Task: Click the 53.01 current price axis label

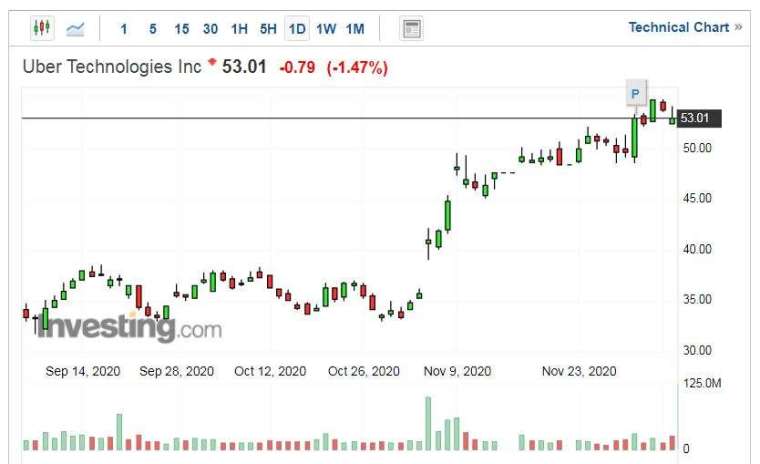Action: click(698, 118)
